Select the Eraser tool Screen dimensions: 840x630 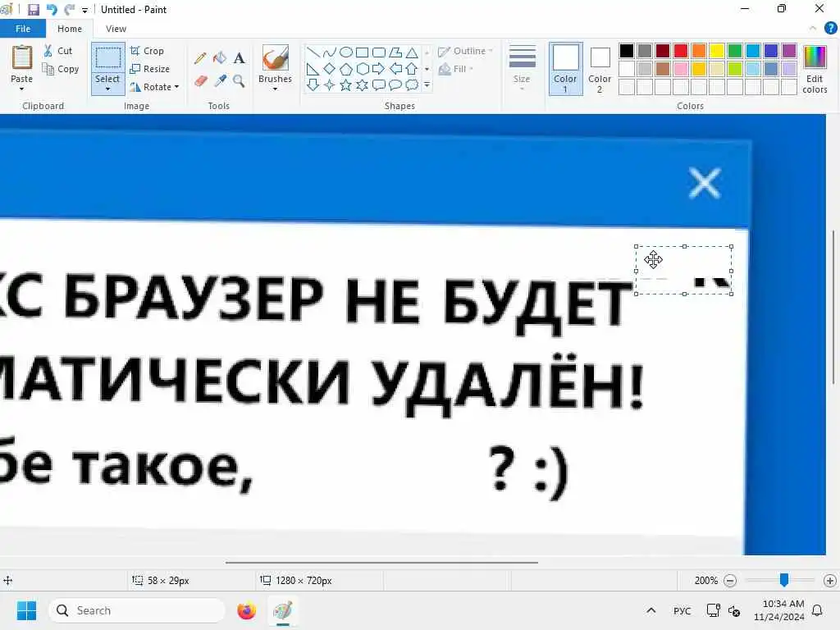(200, 81)
